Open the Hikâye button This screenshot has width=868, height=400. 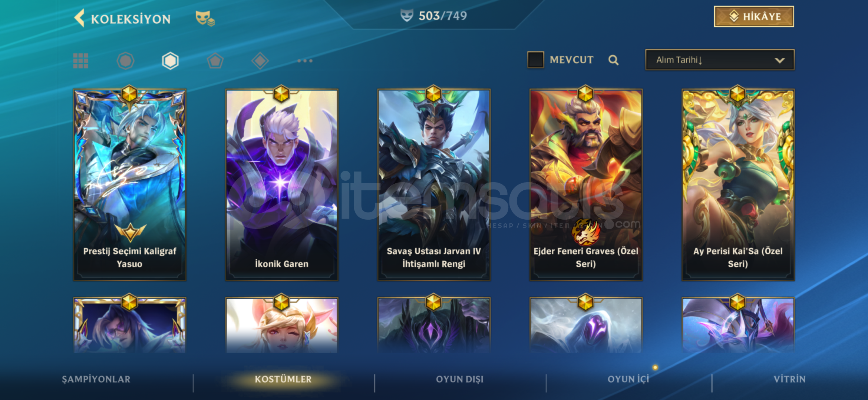click(x=754, y=17)
